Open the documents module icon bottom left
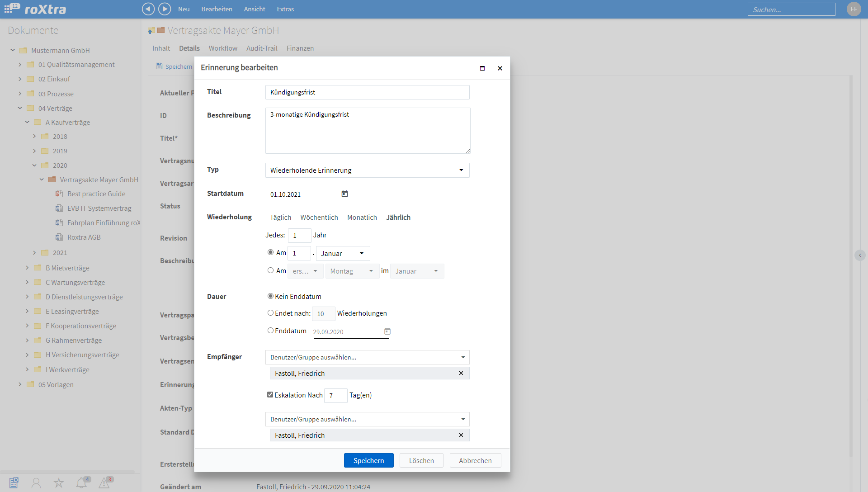 tap(14, 483)
